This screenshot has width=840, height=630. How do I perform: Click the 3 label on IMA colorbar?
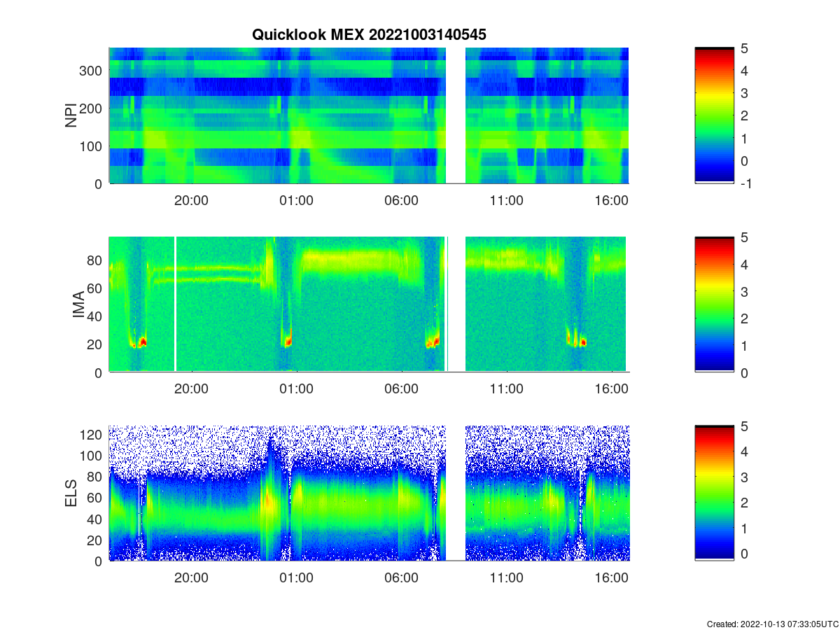[745, 291]
